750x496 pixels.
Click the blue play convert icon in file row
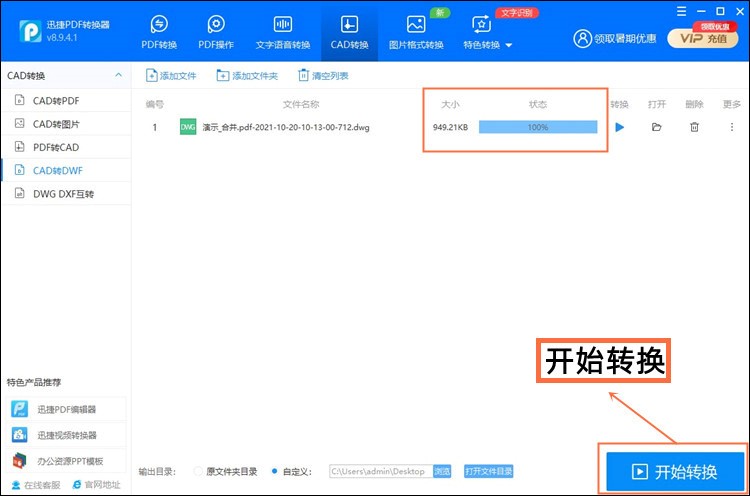(620, 127)
